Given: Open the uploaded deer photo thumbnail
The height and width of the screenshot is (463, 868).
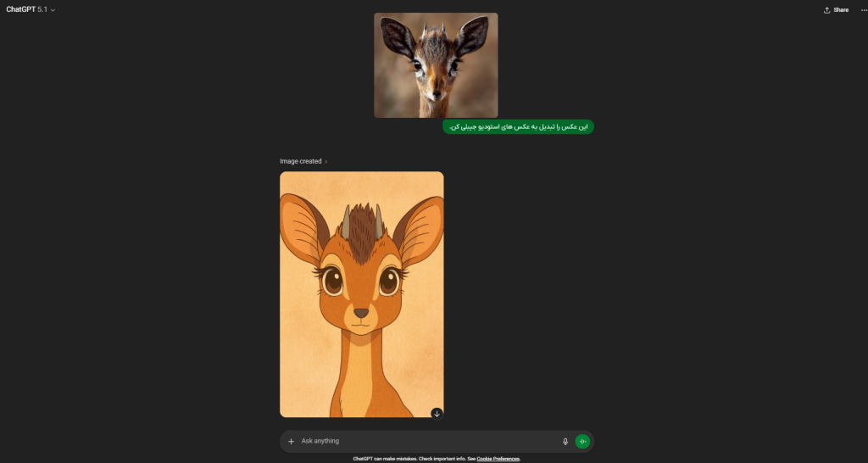Looking at the screenshot, I should 436,65.
